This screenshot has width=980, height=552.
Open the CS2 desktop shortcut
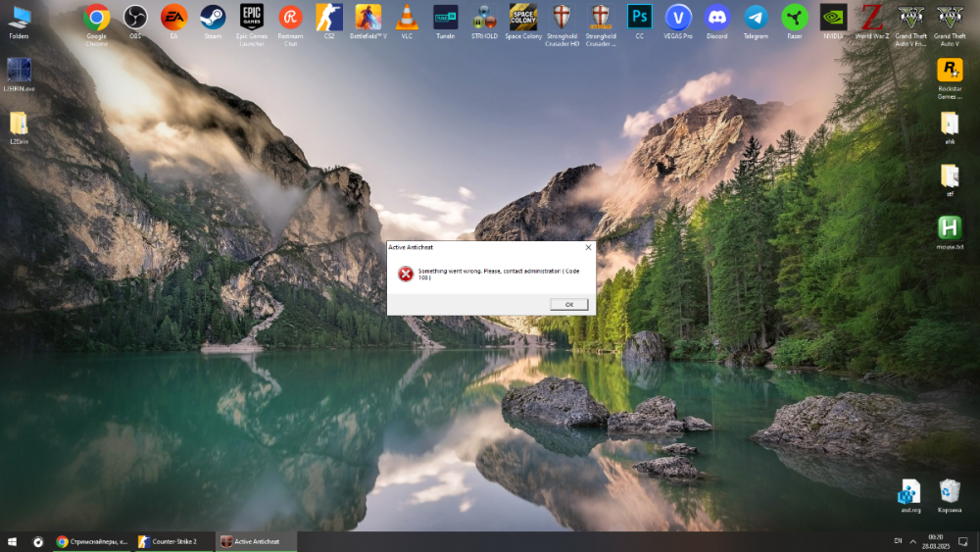(x=329, y=18)
